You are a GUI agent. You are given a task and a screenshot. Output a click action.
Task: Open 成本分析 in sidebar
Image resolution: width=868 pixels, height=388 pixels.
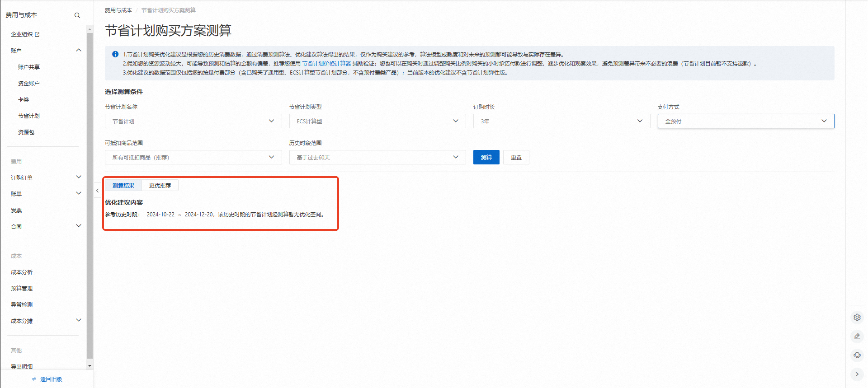[x=22, y=272]
